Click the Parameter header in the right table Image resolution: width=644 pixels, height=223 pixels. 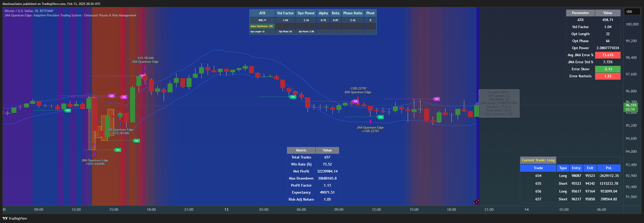coord(581,13)
